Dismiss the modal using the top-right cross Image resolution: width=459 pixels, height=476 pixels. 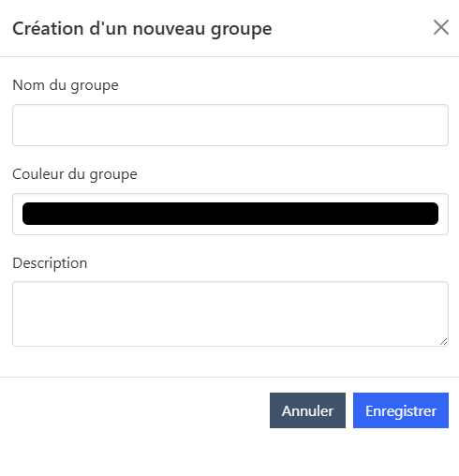coord(441,27)
